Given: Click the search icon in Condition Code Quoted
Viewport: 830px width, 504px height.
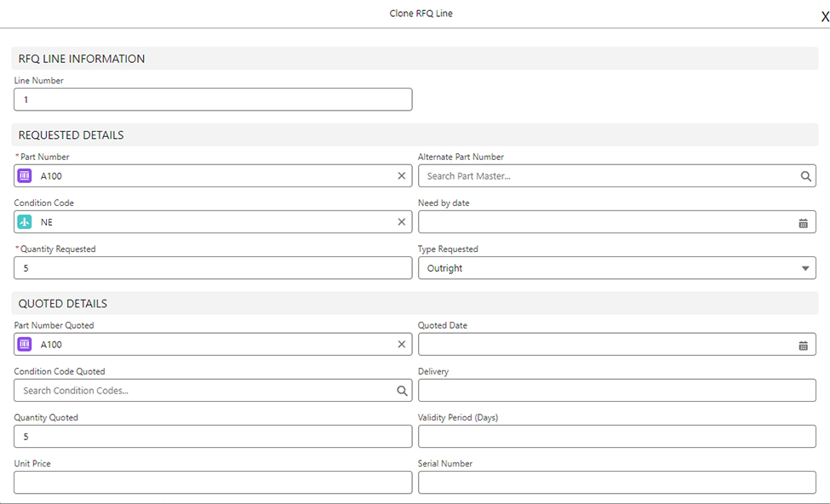Looking at the screenshot, I should click(401, 390).
